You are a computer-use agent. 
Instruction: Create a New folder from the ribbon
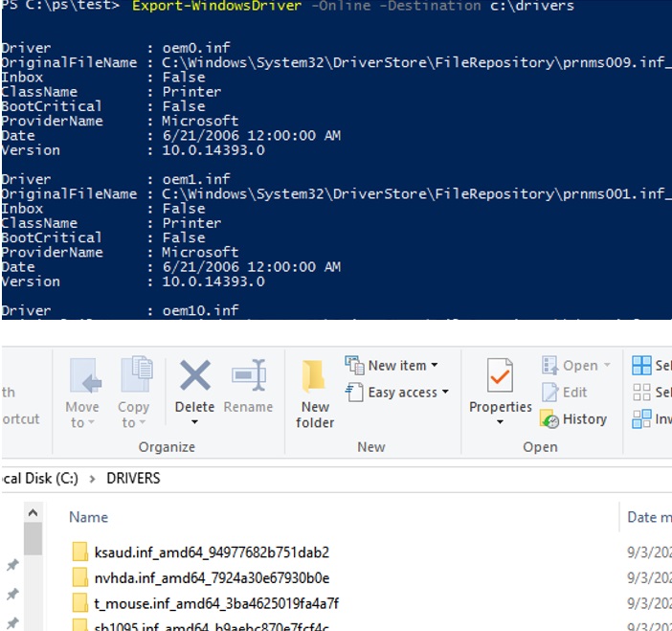pos(315,394)
